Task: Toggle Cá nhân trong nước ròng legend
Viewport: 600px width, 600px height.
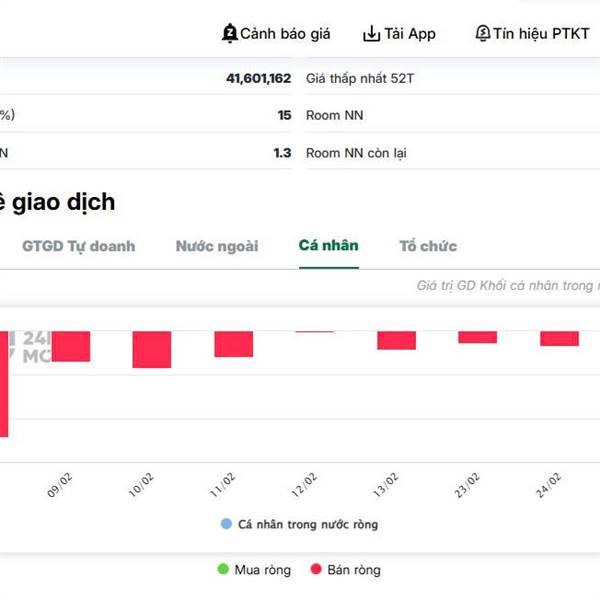Action: point(300,524)
